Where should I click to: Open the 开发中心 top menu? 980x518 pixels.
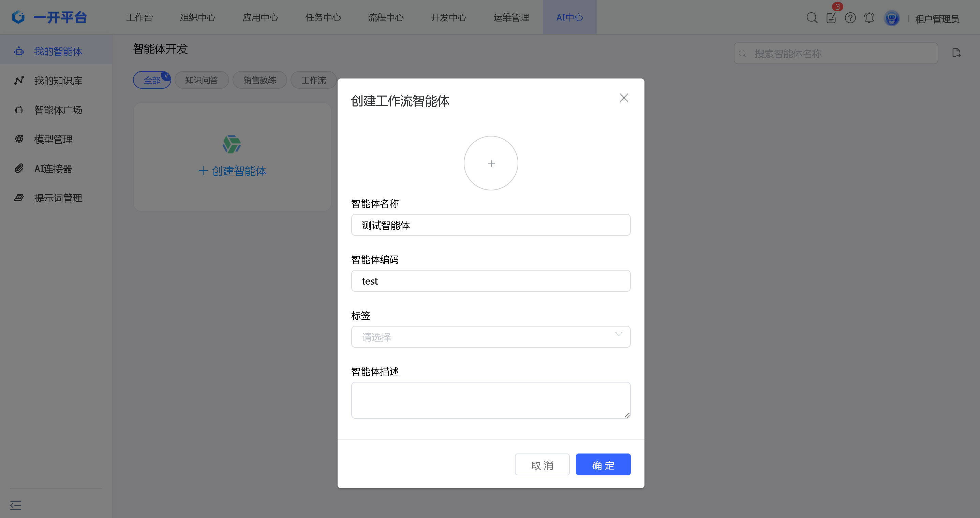[448, 17]
